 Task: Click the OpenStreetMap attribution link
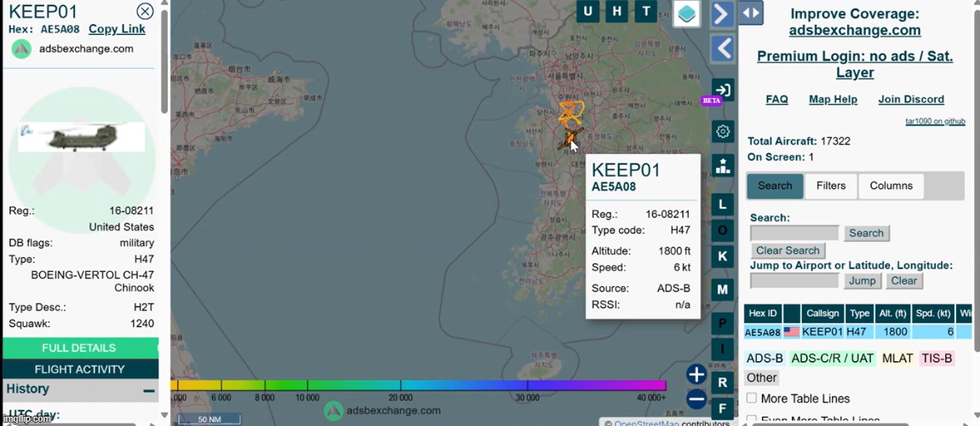(x=646, y=424)
